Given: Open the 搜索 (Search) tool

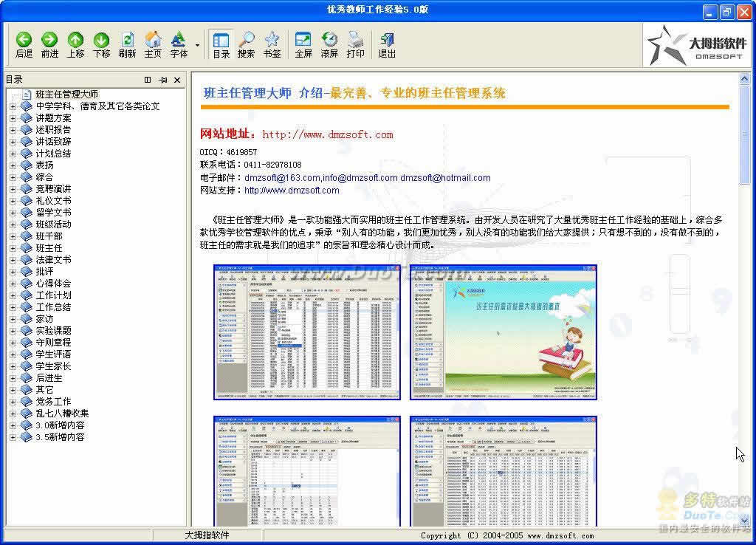Looking at the screenshot, I should coord(247,41).
